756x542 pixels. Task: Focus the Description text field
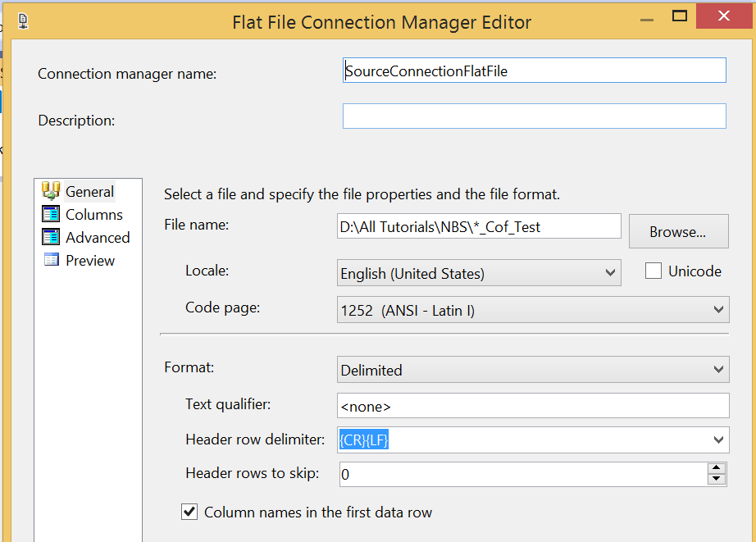coord(534,116)
